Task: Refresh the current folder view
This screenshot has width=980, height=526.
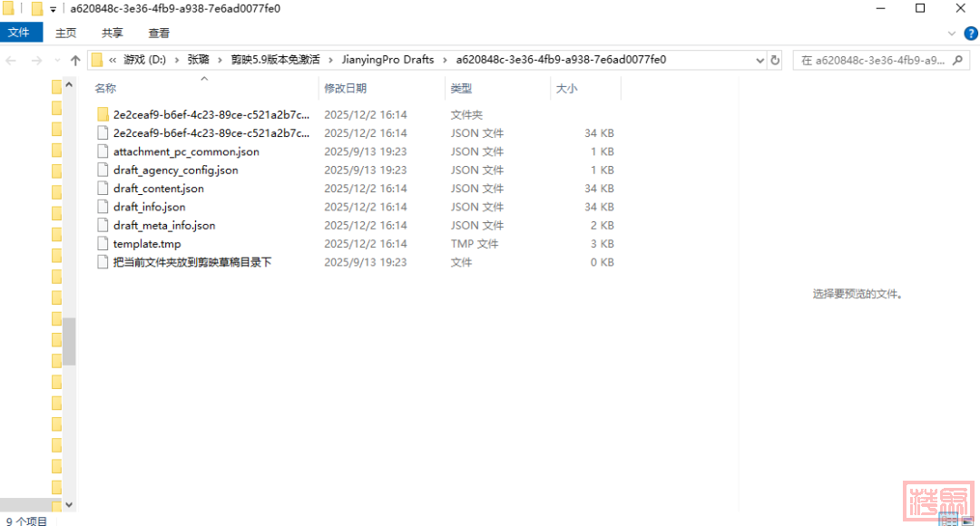Action: 775,61
